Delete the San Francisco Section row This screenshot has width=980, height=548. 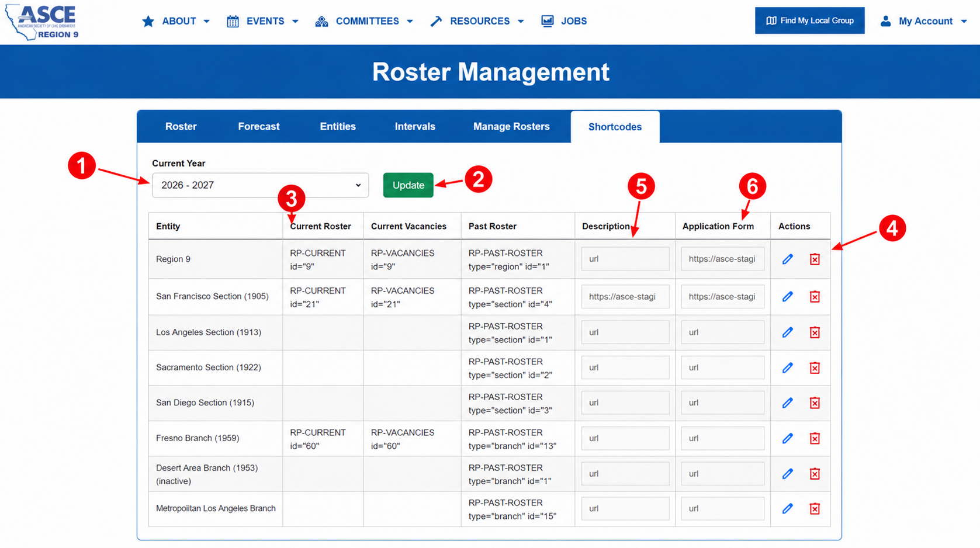(x=815, y=297)
